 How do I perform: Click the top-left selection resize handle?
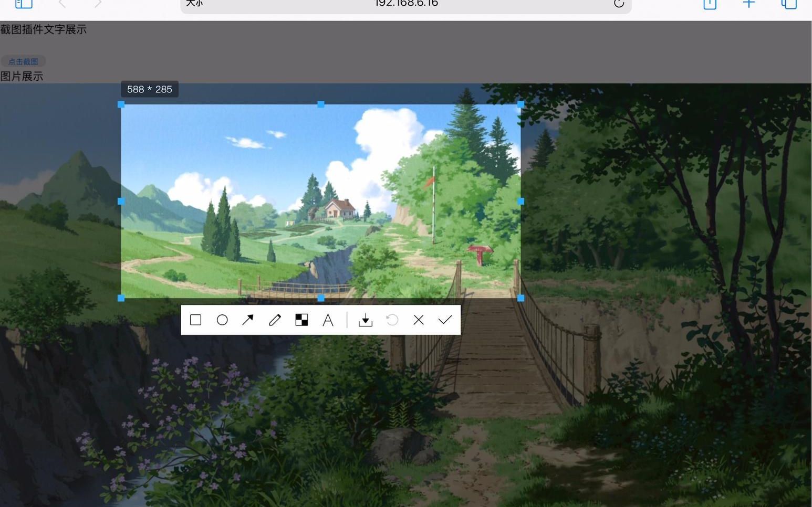[x=121, y=104]
